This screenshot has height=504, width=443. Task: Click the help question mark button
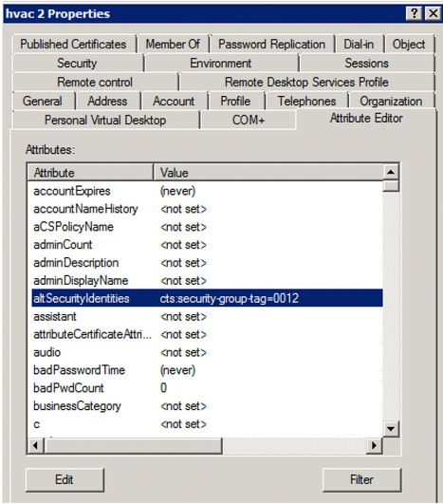[x=414, y=13]
